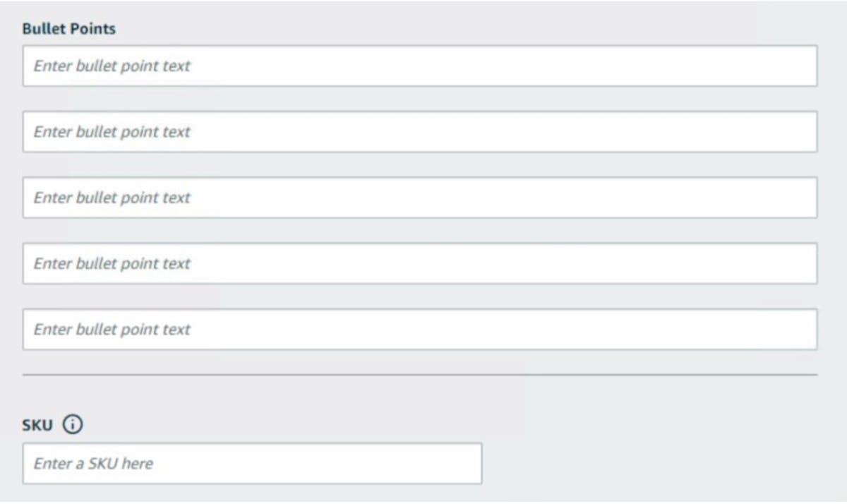The width and height of the screenshot is (847, 504).
Task: Click the SKU placeholder text
Action: [x=93, y=464]
